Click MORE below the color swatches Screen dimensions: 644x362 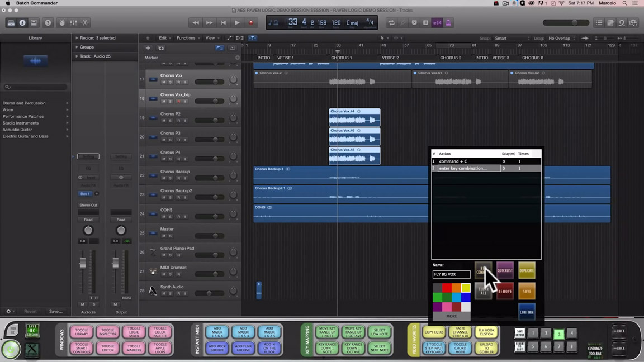(x=451, y=316)
